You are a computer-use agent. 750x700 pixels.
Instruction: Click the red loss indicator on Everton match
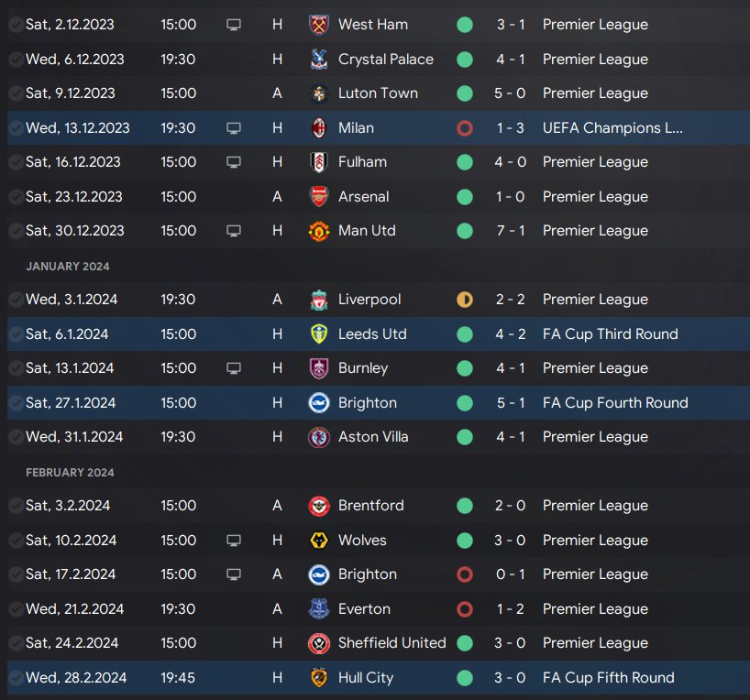[465, 609]
